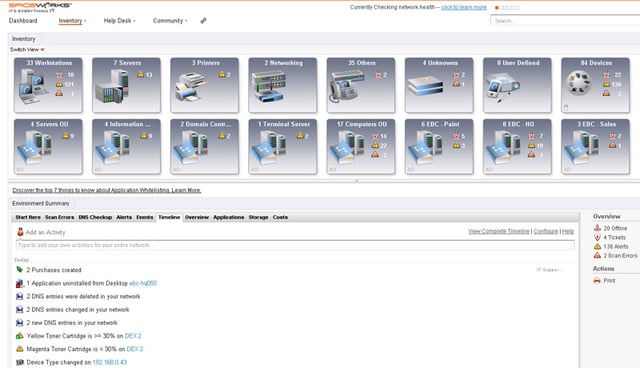Open the 7 Servers group tile
This screenshot has width=640, height=368.
click(x=127, y=85)
